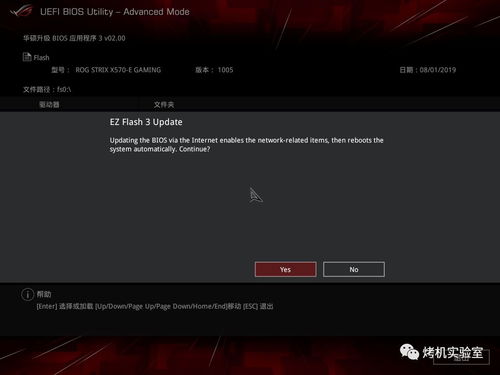Viewport: 500px width, 375px height.
Task: Click the model ROG STRIX X570-E GAMING text
Action: click(118, 70)
